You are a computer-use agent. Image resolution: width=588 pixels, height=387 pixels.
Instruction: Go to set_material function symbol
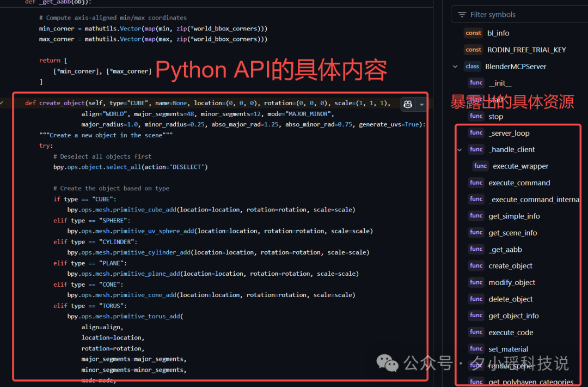pyautogui.click(x=508, y=349)
